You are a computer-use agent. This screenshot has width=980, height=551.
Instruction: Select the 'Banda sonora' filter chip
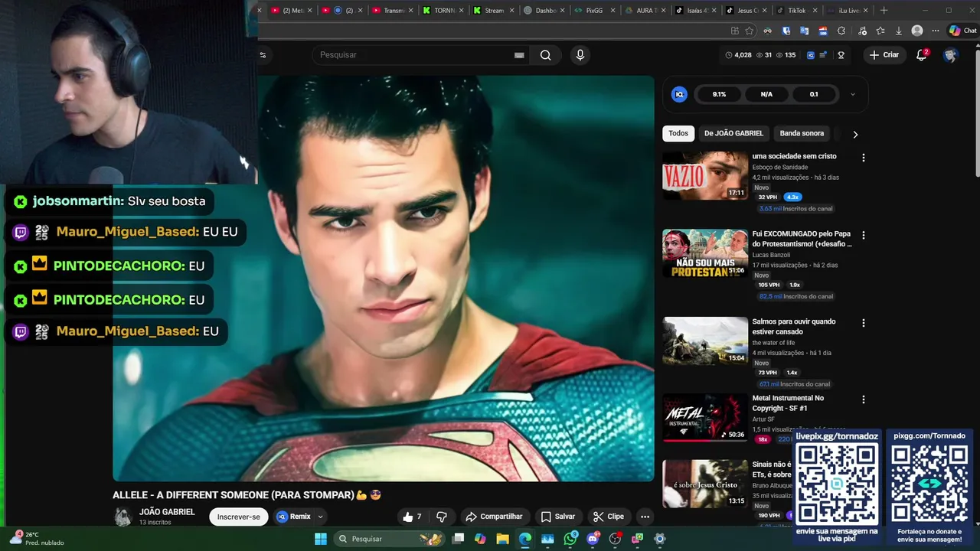coord(802,133)
